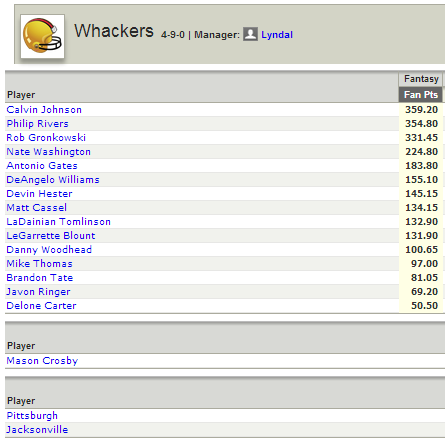The width and height of the screenshot is (445, 439).
Task: View Nate Washington's player details
Action: click(49, 152)
